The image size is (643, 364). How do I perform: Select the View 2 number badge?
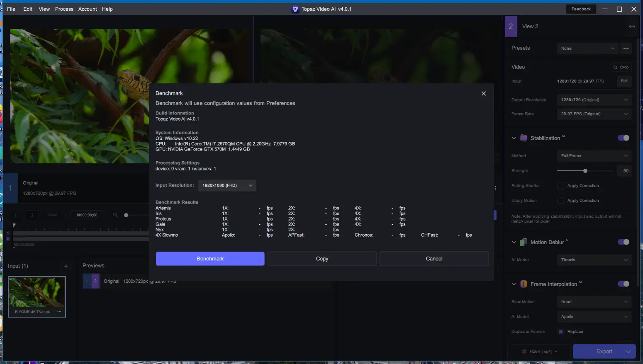point(511,27)
